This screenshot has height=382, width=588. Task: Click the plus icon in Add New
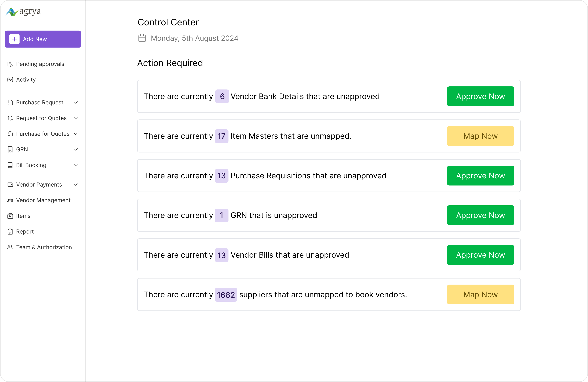(14, 39)
